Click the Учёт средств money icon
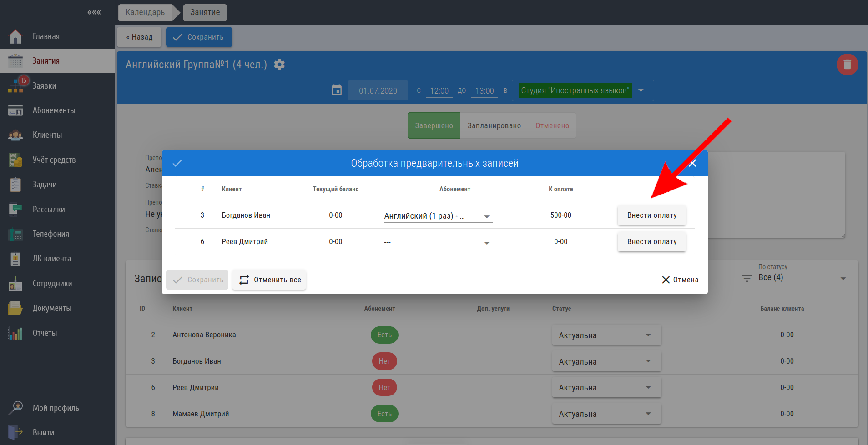This screenshot has width=868, height=445. click(x=15, y=160)
